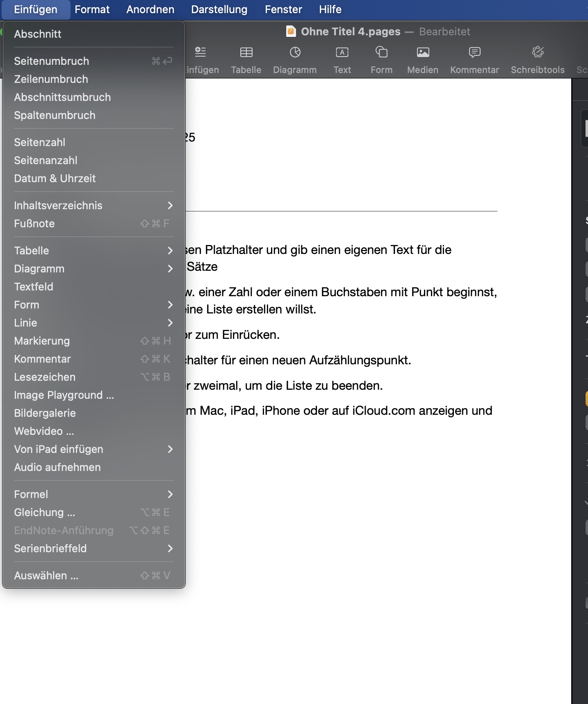Open the Format menu
The height and width of the screenshot is (704, 588).
92,9
